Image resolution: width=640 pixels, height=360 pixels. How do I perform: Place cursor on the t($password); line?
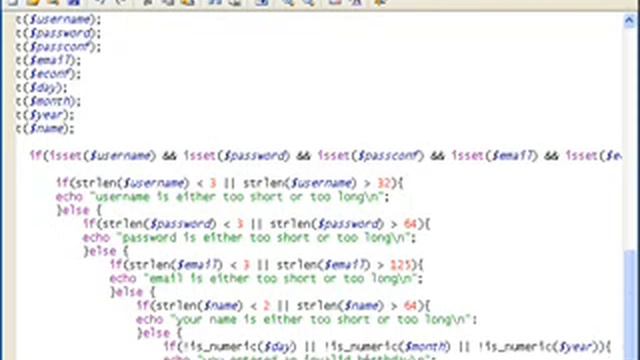coord(58,33)
